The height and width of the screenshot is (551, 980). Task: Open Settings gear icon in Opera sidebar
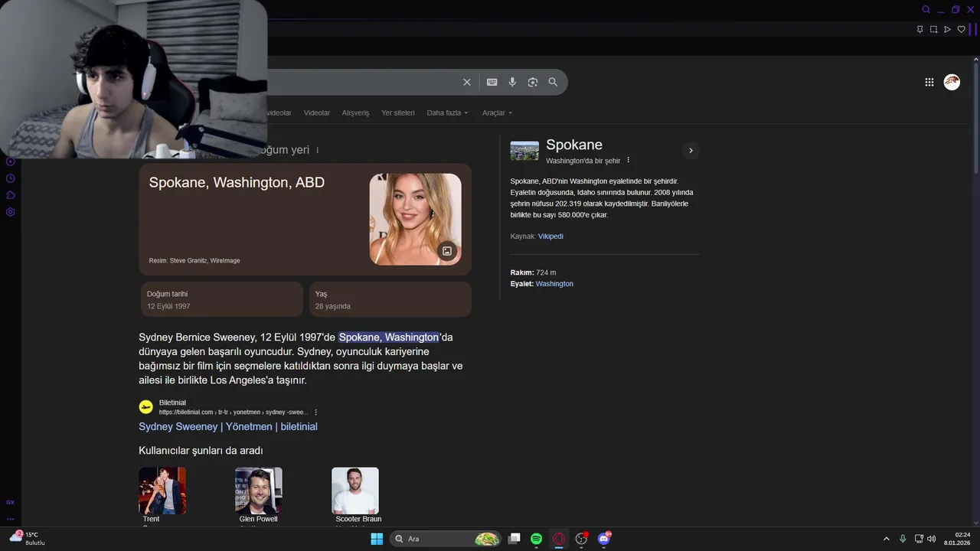pos(11,212)
